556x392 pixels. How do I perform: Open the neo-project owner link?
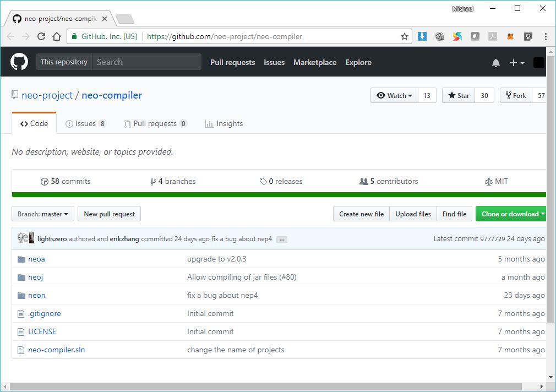pos(47,95)
